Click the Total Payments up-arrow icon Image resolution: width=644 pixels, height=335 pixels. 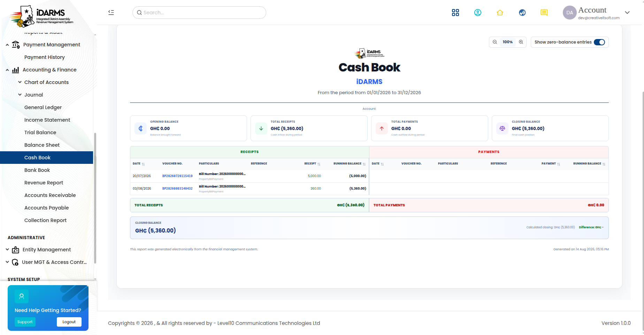click(x=382, y=128)
